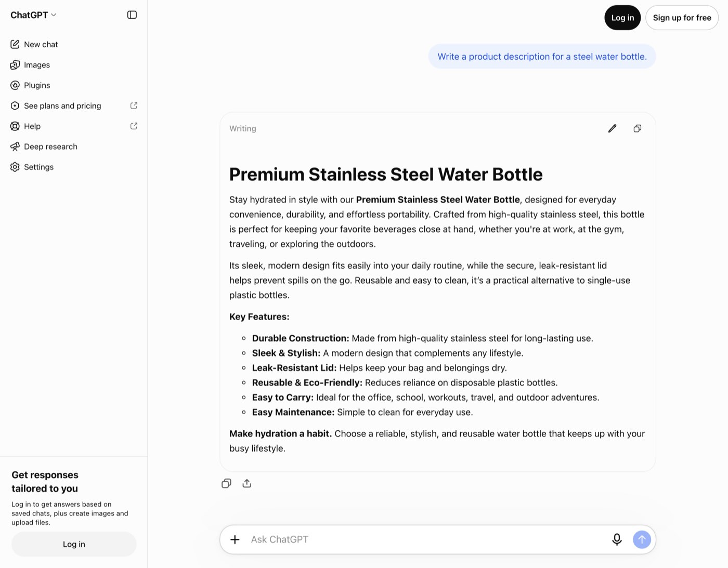Click the black Log in button
The image size is (728, 568).
point(622,18)
